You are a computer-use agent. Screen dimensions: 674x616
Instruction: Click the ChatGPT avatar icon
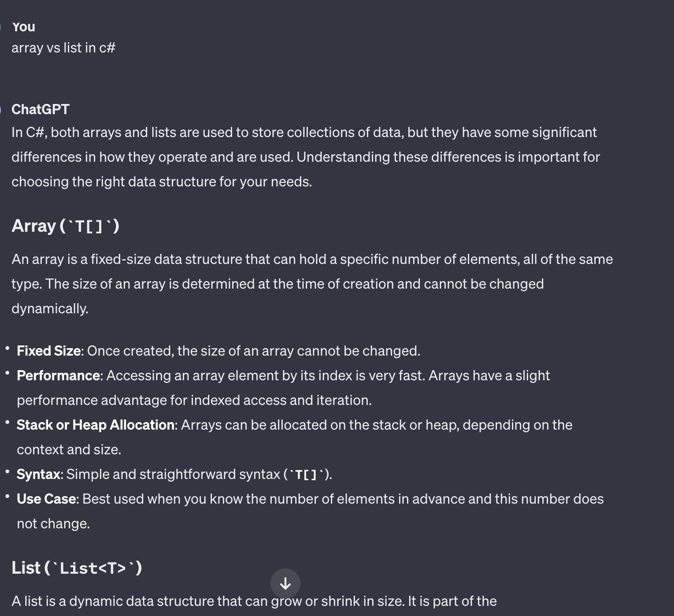(1, 109)
